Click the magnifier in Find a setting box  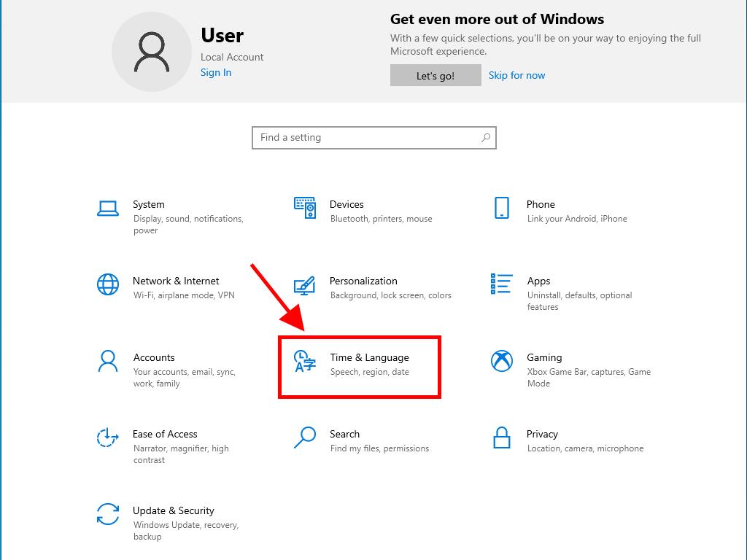pos(486,138)
